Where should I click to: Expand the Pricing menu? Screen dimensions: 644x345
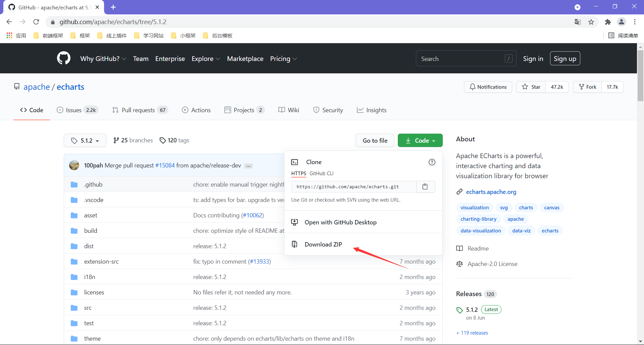pos(283,59)
